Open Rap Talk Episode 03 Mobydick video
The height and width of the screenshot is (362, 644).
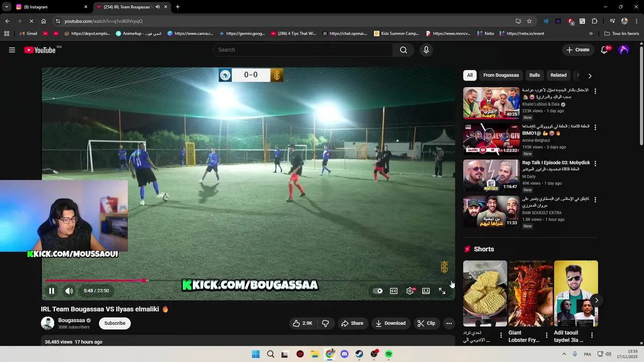click(492, 175)
